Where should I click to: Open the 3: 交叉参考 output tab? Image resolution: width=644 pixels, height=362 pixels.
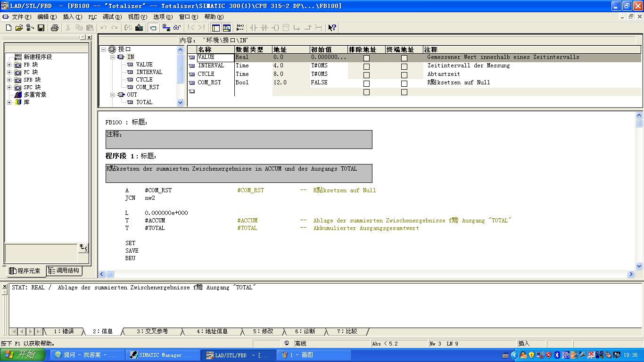[x=152, y=331]
